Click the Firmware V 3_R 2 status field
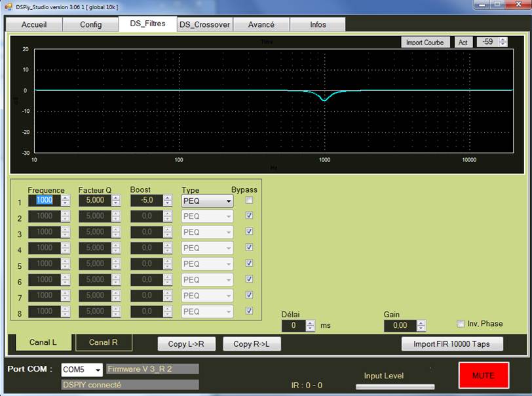532x396 pixels. pos(153,369)
